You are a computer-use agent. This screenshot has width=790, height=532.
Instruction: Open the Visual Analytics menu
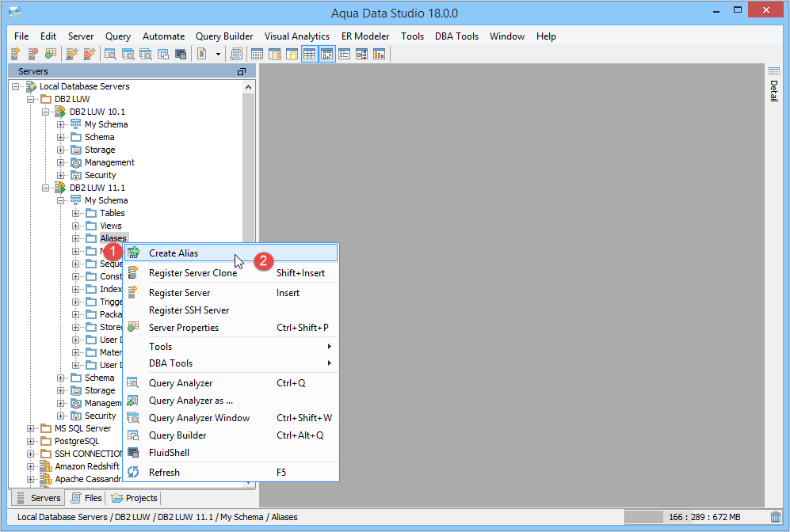pos(297,36)
